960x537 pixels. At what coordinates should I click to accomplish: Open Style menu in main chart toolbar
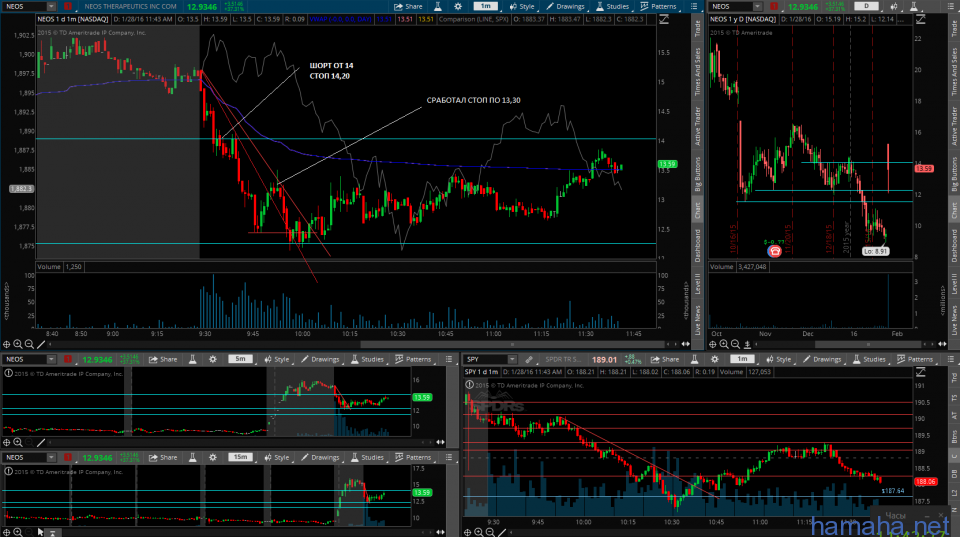tap(522, 6)
